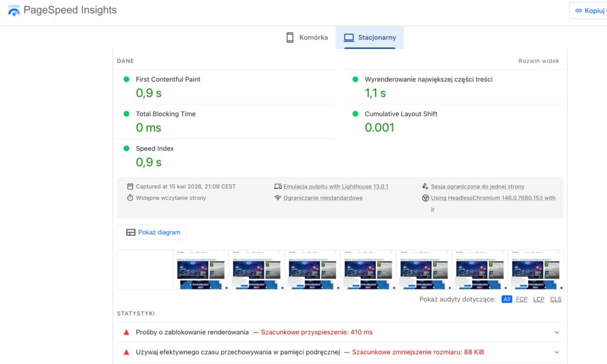Image resolution: width=607 pixels, height=364 pixels.
Task: Click the mobile phone icon for Komórka
Action: click(290, 37)
